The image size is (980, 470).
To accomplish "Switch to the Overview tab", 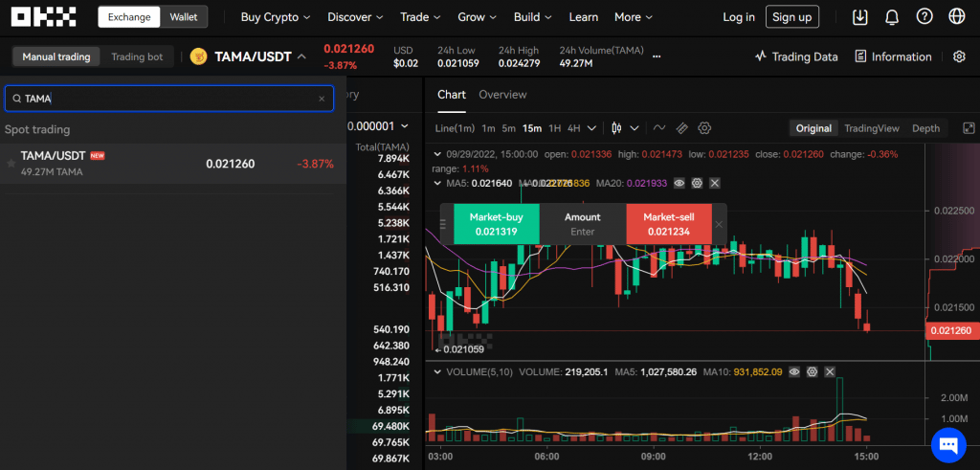I will [502, 95].
